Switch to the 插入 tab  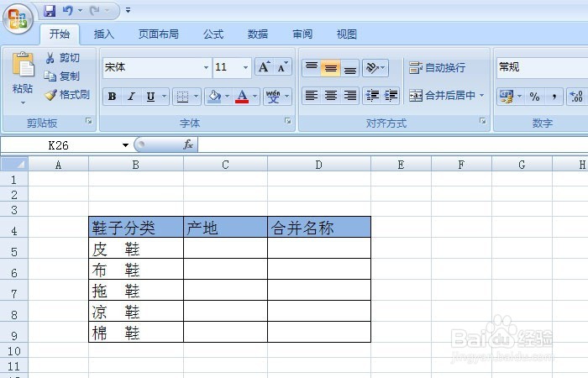point(104,34)
